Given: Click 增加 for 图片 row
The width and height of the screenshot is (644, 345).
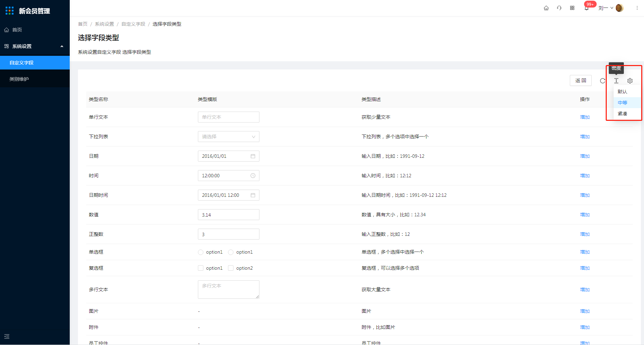Looking at the screenshot, I should pos(585,311).
